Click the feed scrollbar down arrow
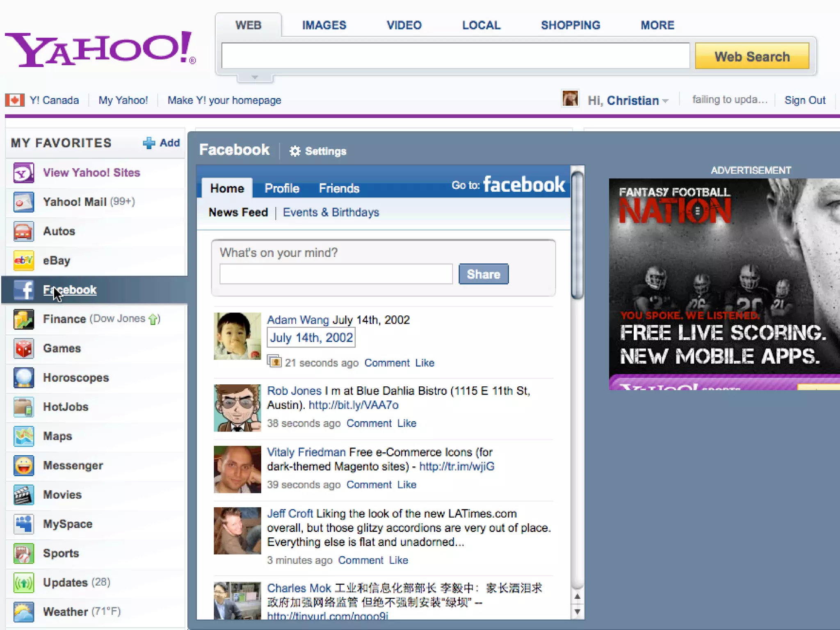Screen dimensions: 840x630 [x=577, y=612]
